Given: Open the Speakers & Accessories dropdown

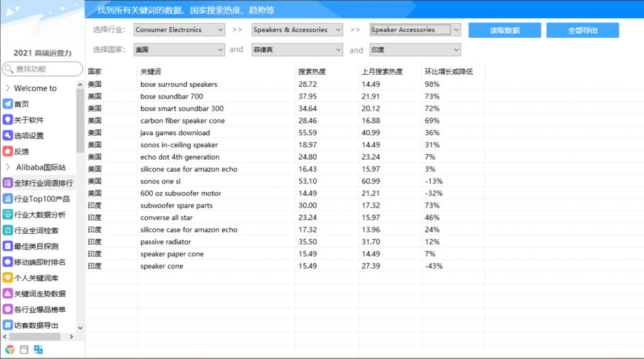Looking at the screenshot, I should 297,30.
